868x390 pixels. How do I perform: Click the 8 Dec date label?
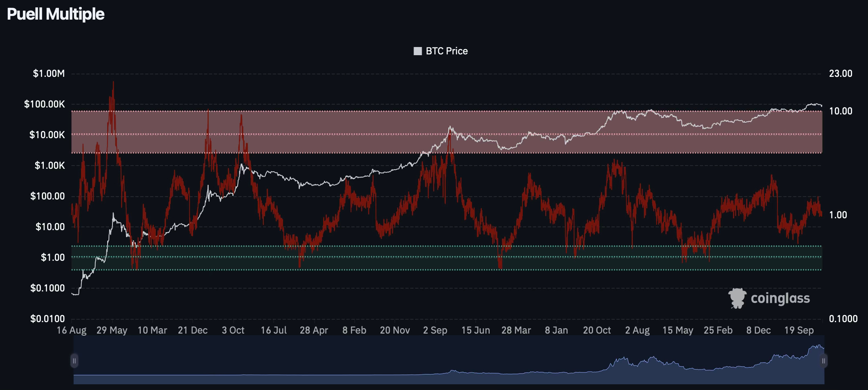coord(758,330)
